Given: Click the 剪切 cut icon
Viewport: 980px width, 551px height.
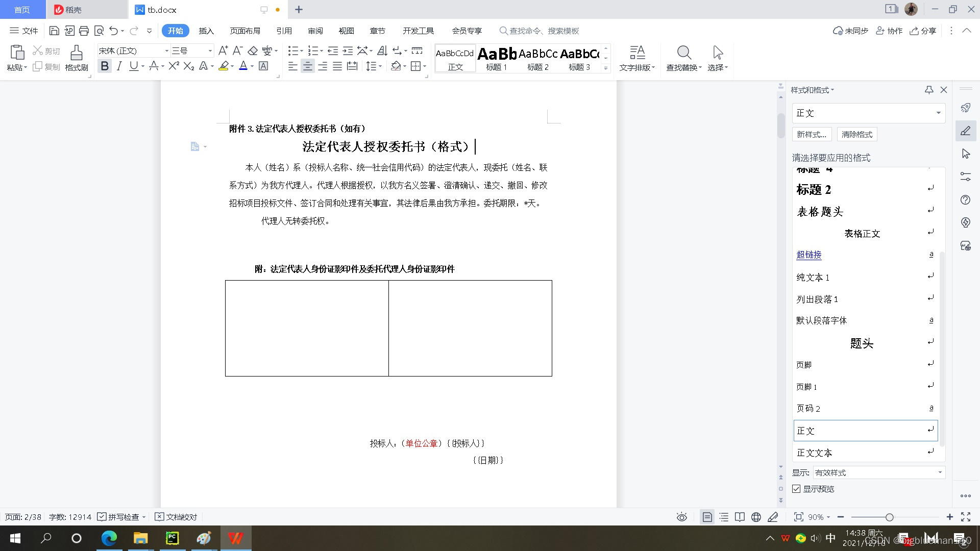Looking at the screenshot, I should pos(46,51).
